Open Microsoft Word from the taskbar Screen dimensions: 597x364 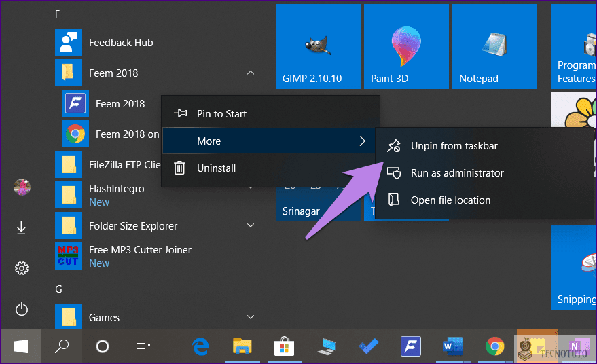(453, 346)
